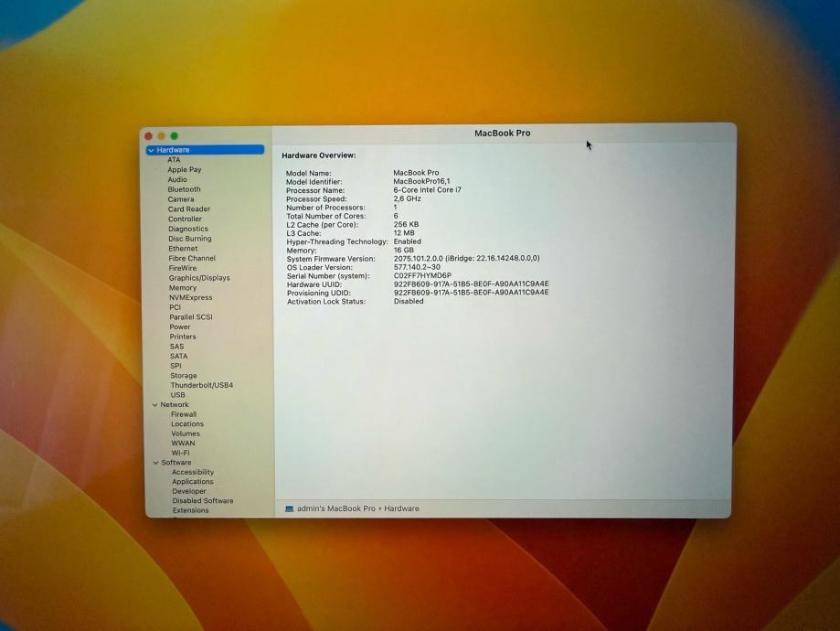This screenshot has width=840, height=631.
Task: Click the serial number C02FF7HYMD6P
Action: (422, 275)
